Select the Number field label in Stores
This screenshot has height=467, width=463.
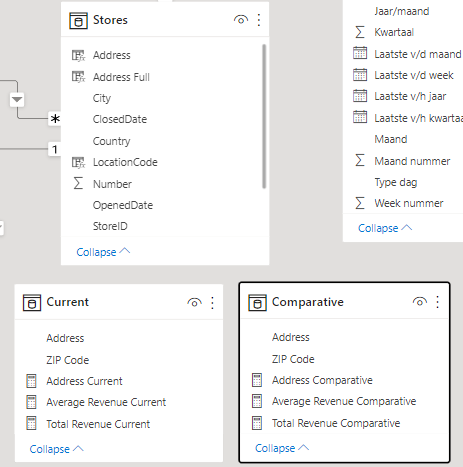(112, 184)
